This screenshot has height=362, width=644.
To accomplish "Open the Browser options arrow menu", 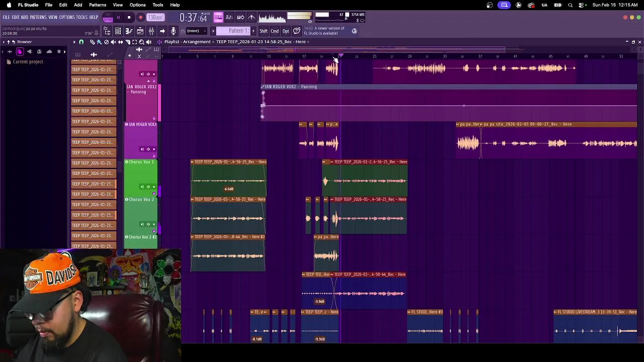I will pyautogui.click(x=4, y=42).
